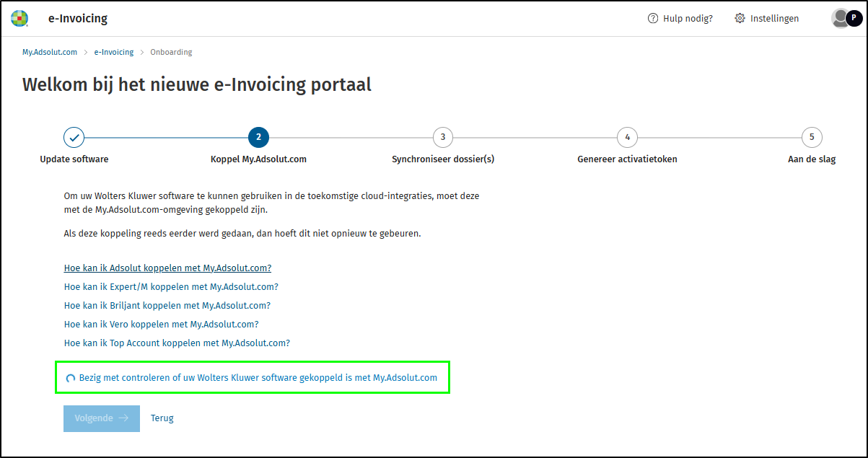Open 'Hoe kan ik Adsolut koppelen' link
The width and height of the screenshot is (868, 458).
coord(167,268)
